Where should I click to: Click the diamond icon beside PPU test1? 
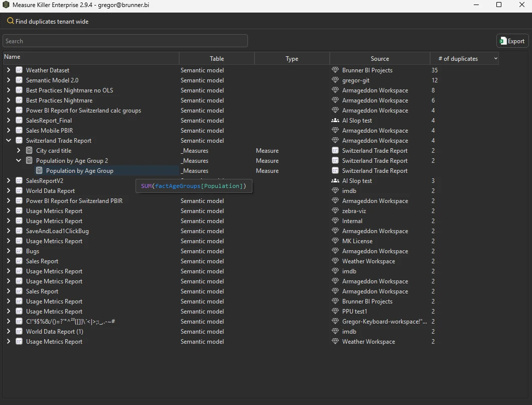click(x=335, y=311)
